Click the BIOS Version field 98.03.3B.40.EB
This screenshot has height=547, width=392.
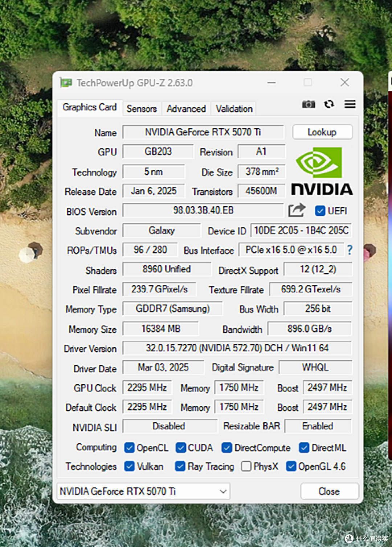pos(203,210)
